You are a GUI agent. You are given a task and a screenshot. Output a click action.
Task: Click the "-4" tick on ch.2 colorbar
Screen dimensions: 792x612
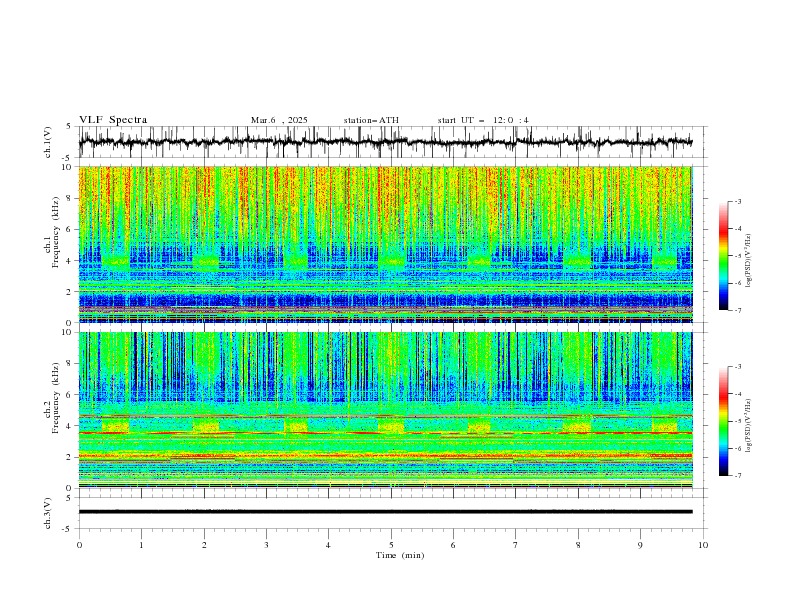[x=738, y=394]
